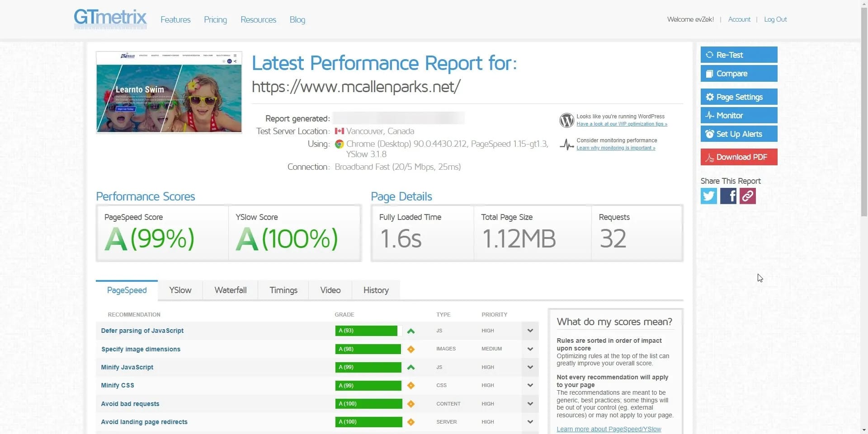Click the GTmetrix logo
The height and width of the screenshot is (434, 868).
(x=110, y=19)
